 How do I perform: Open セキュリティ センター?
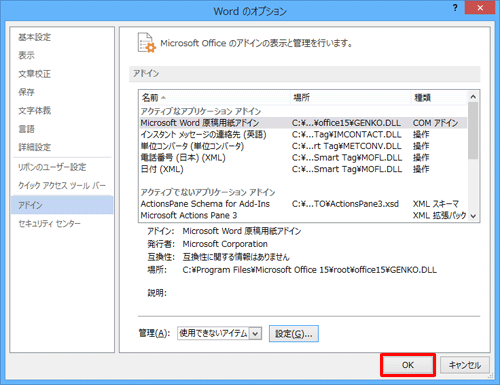click(x=49, y=224)
